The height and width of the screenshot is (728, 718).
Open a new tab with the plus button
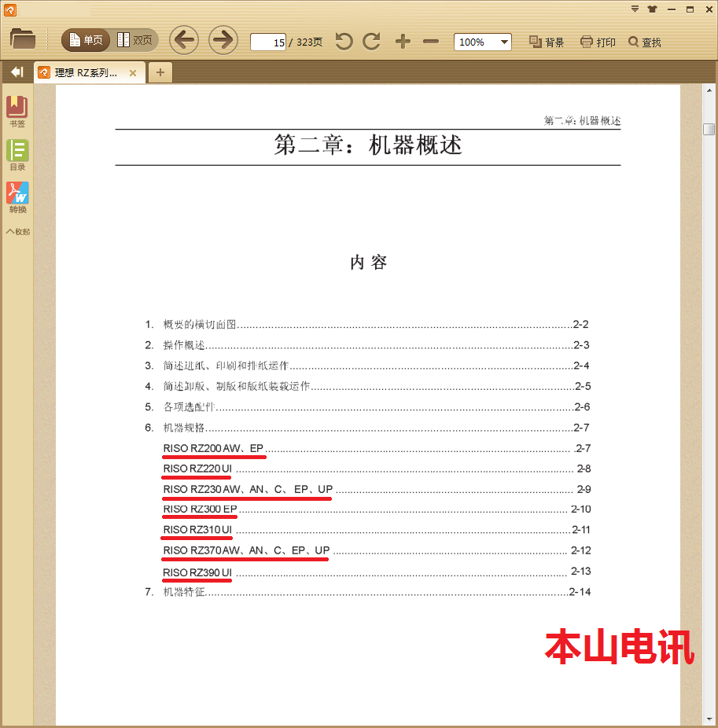(x=160, y=72)
